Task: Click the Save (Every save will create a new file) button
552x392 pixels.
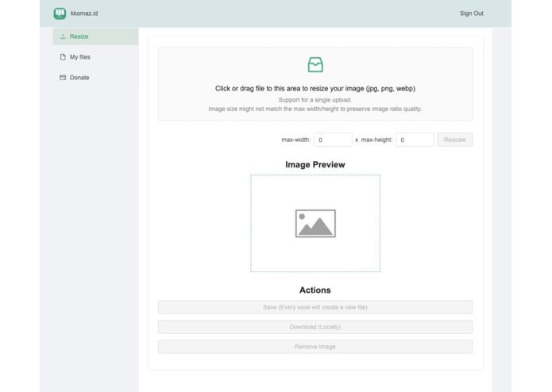Action: (x=315, y=307)
